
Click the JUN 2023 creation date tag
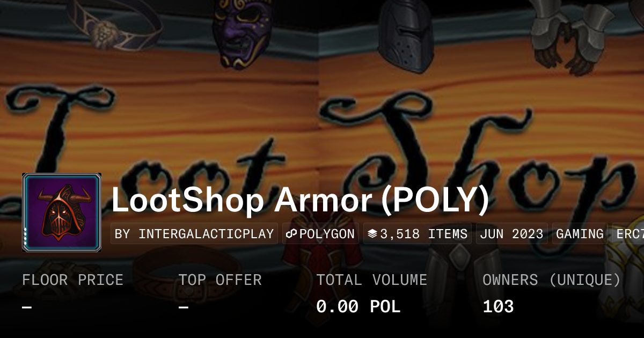coord(511,234)
